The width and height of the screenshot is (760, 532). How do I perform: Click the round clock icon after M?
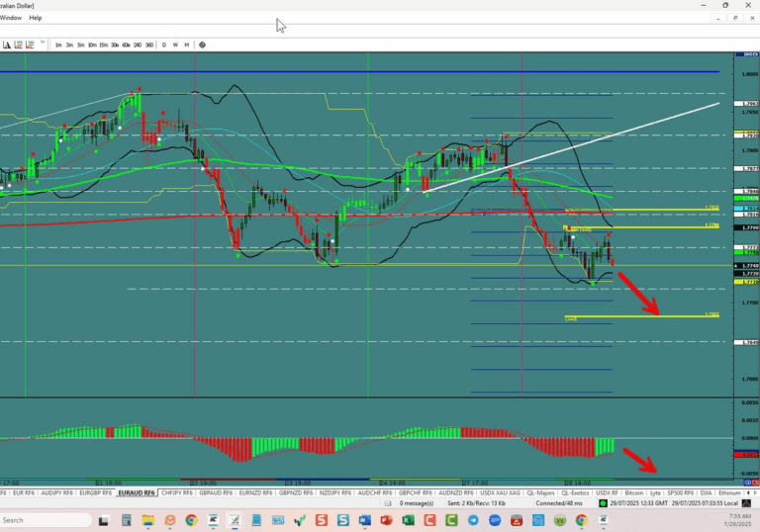[202, 45]
